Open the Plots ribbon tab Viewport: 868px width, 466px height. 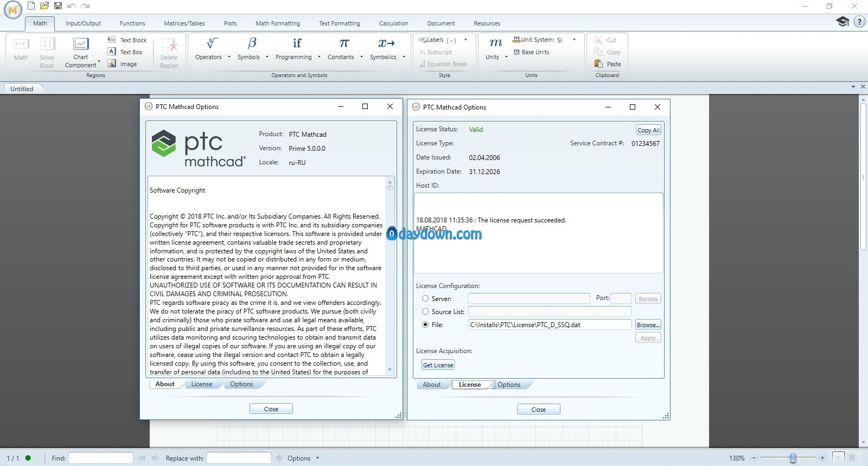230,23
